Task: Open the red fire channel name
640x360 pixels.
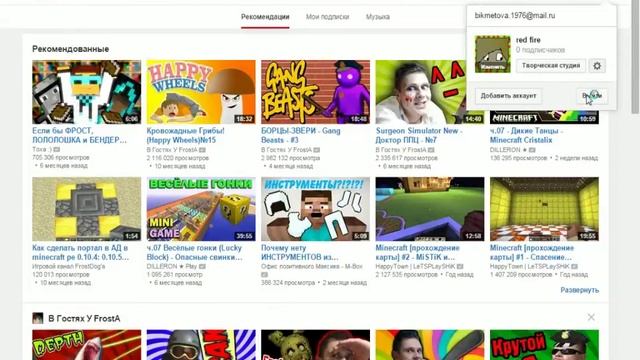Action: point(528,40)
